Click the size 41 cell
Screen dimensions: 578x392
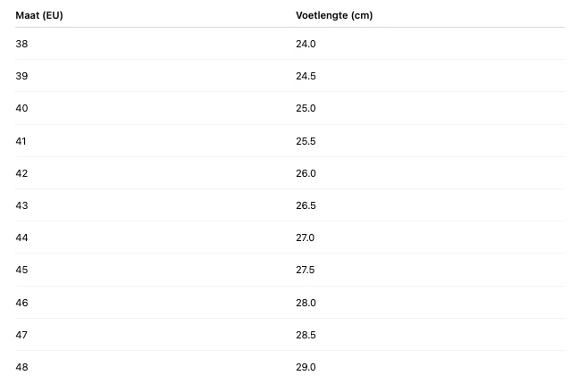click(x=22, y=141)
